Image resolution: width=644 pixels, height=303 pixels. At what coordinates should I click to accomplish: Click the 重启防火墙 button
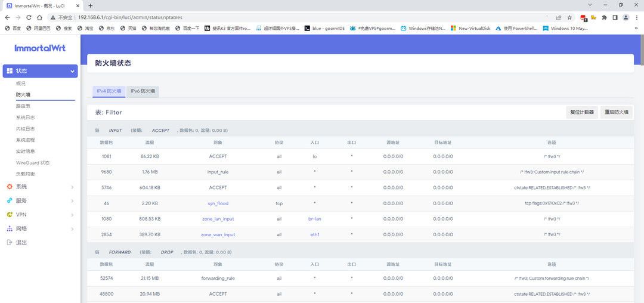click(x=616, y=112)
